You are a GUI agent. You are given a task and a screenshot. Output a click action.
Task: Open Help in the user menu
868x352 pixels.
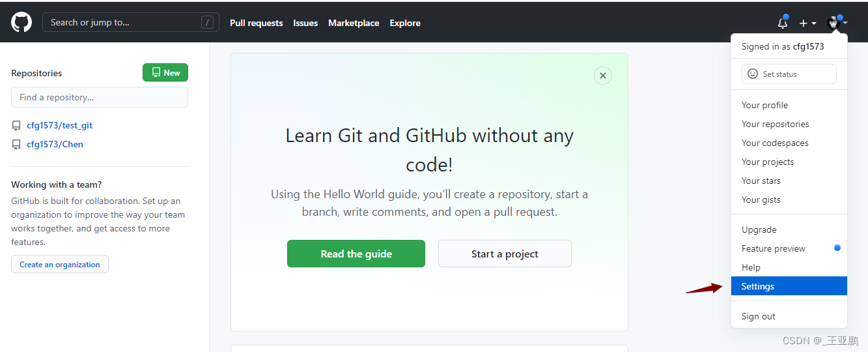pos(789,267)
